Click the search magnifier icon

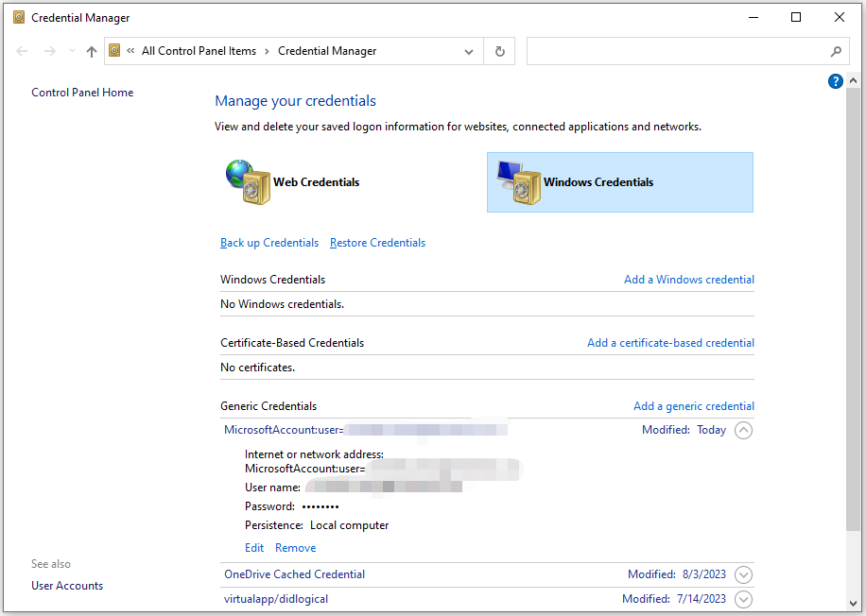(836, 52)
